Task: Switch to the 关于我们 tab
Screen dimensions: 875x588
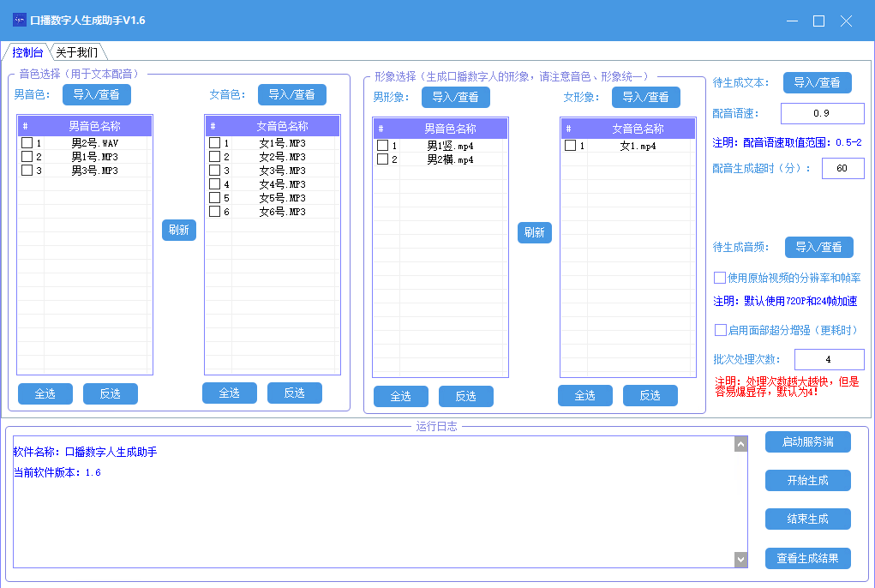Action: pyautogui.click(x=77, y=52)
